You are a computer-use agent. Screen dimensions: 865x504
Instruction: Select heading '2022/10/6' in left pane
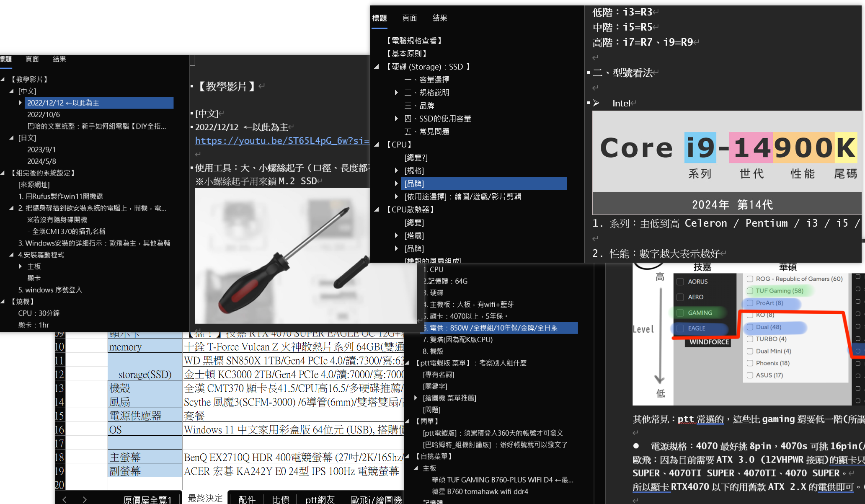point(44,114)
